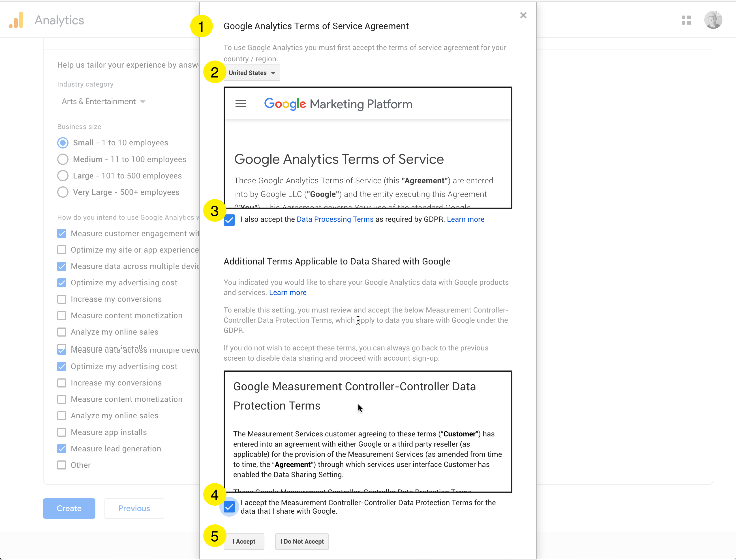The width and height of the screenshot is (736, 560).
Task: Toggle the Measurement Controller-Controller terms acceptance checkbox
Action: click(229, 507)
